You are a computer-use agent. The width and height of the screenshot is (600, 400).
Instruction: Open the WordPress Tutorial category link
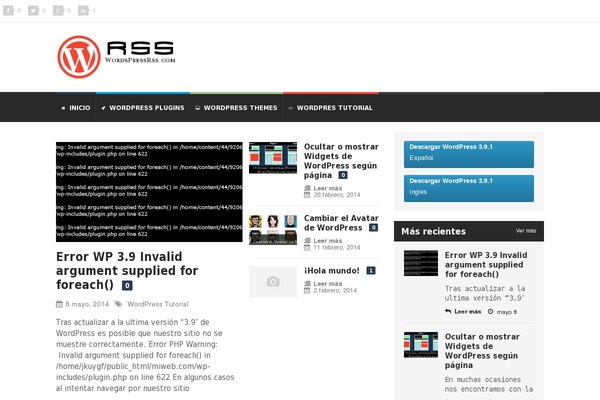coord(158,304)
